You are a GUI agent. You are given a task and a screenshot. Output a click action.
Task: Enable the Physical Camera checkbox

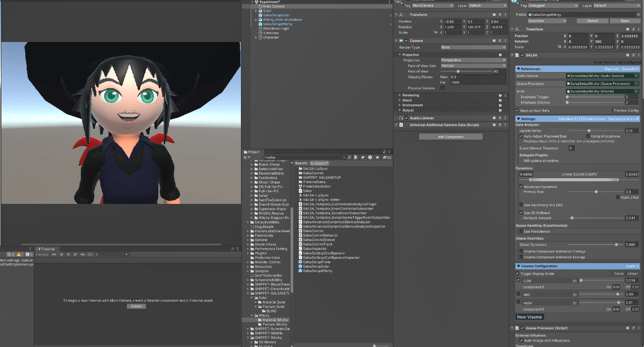pos(443,88)
